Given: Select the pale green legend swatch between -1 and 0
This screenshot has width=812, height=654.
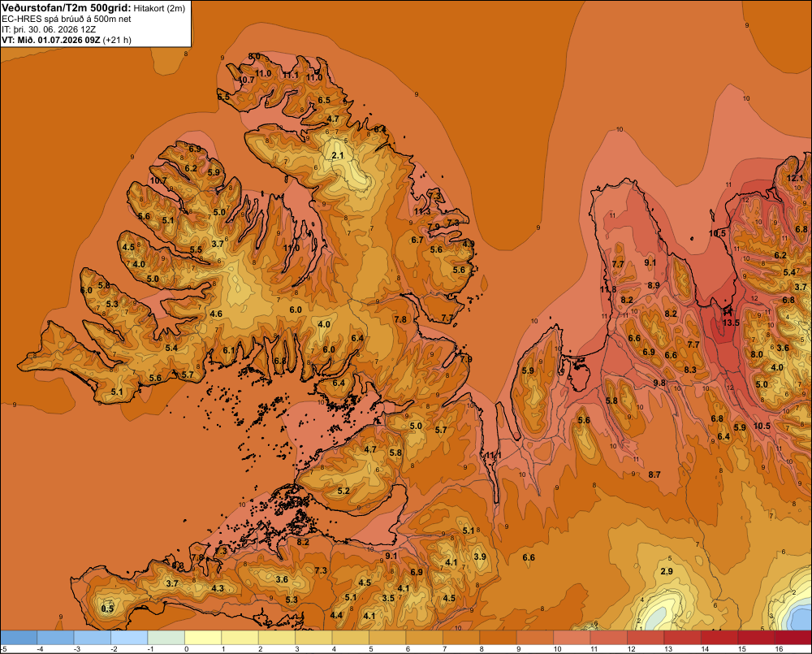Looking at the screenshot, I should 166,638.
